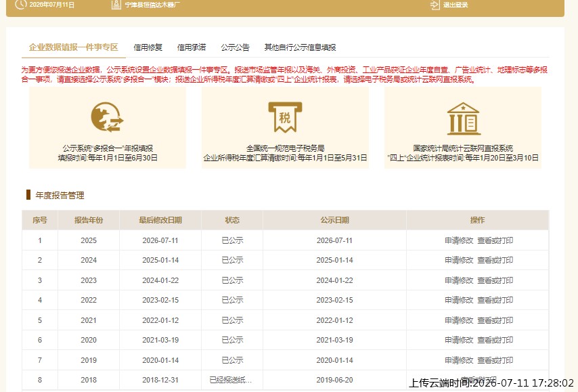The width and height of the screenshot is (578, 392).
Task: Click the 状态 column header
Action: 232,220
